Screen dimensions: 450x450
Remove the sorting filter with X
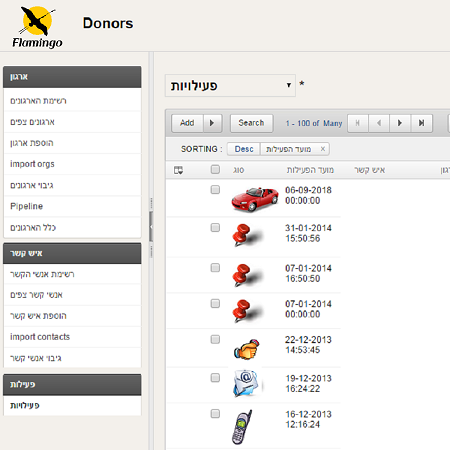coord(323,149)
